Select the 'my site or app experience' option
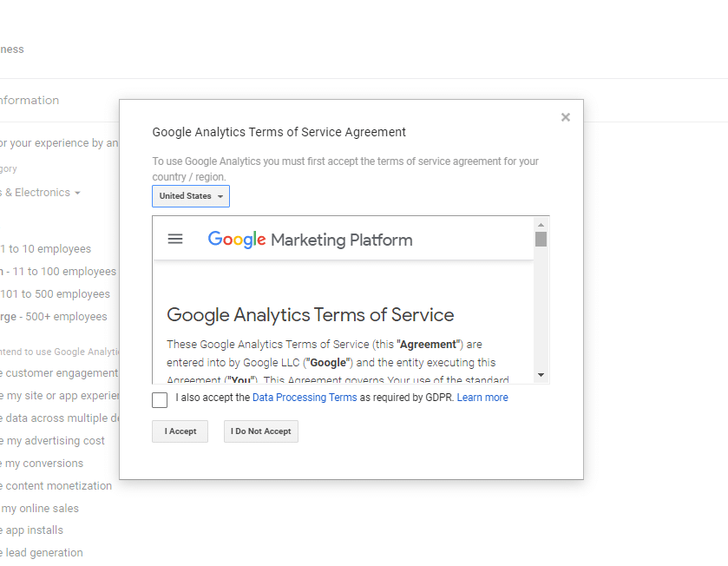The height and width of the screenshot is (566, 728). click(59, 396)
